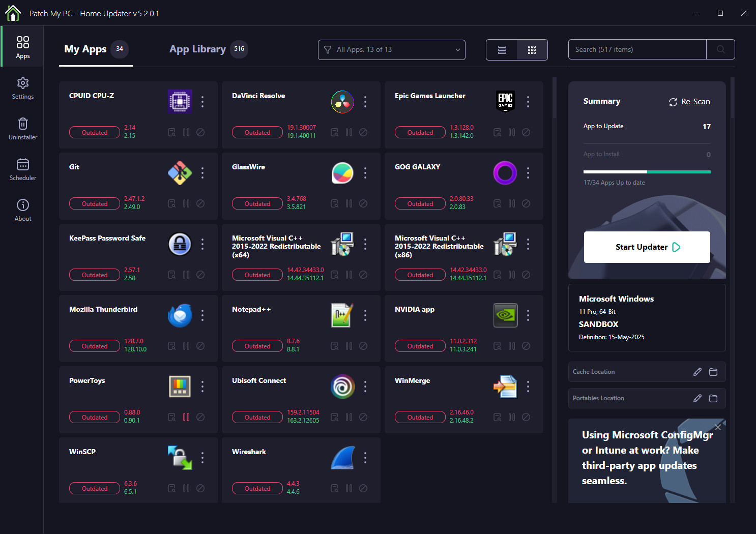Open Cache Location folder icon
756x534 pixels.
pos(713,372)
